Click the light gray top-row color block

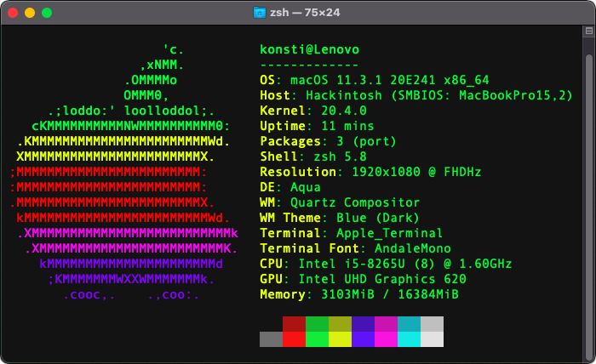pyautogui.click(x=432, y=324)
